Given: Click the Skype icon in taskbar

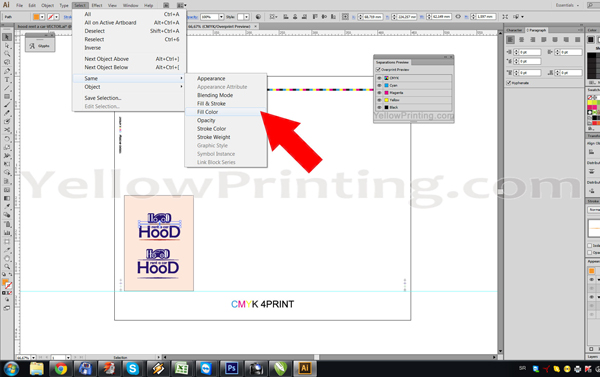Looking at the screenshot, I should point(132,369).
